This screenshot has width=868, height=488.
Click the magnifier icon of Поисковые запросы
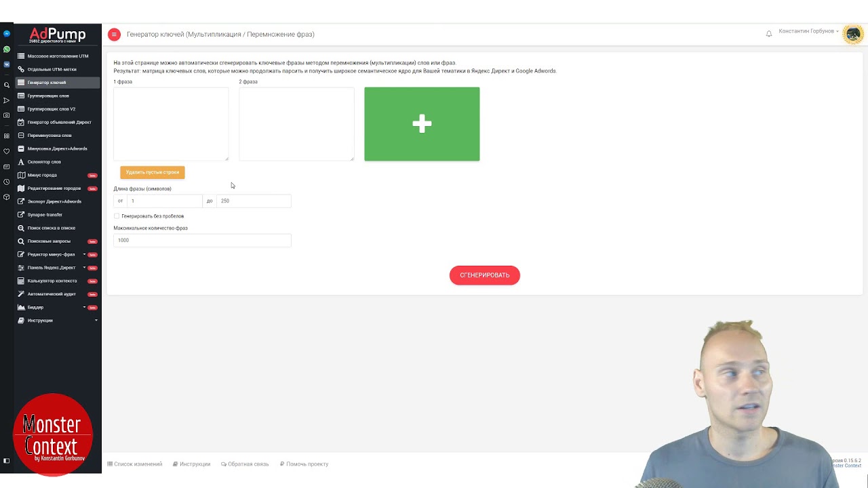click(21, 241)
